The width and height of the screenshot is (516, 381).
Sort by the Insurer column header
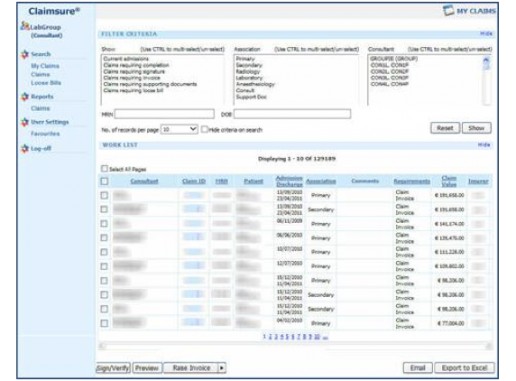(478, 181)
